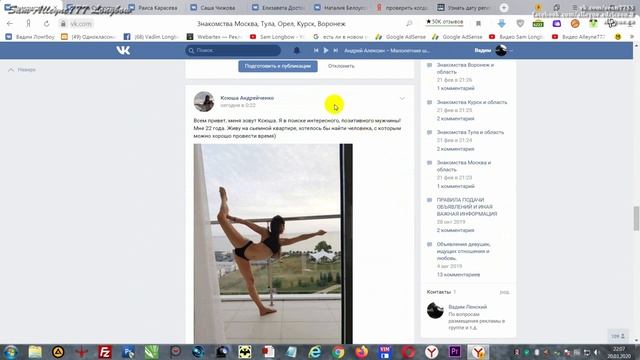Open contact Вадим Ленский
640x360 pixels.
[467, 307]
